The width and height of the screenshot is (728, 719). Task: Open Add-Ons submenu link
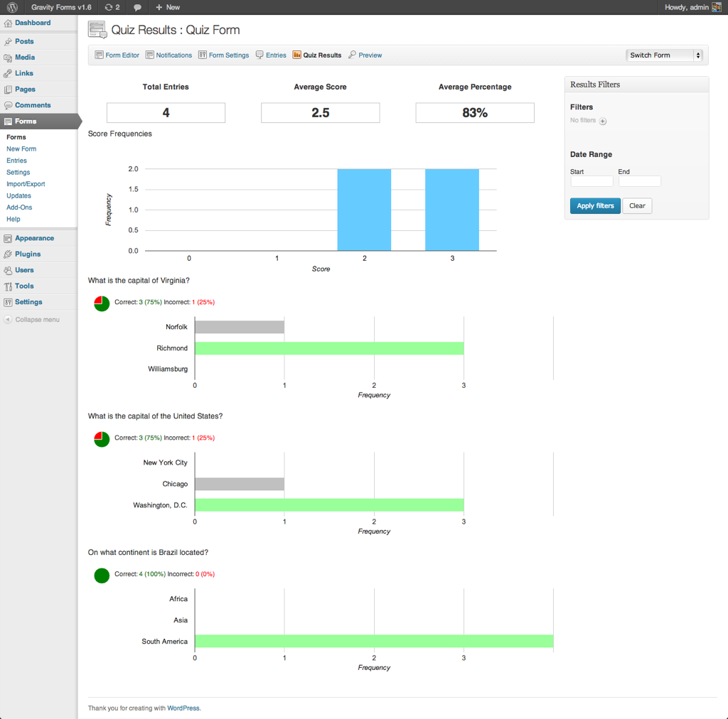(x=19, y=207)
